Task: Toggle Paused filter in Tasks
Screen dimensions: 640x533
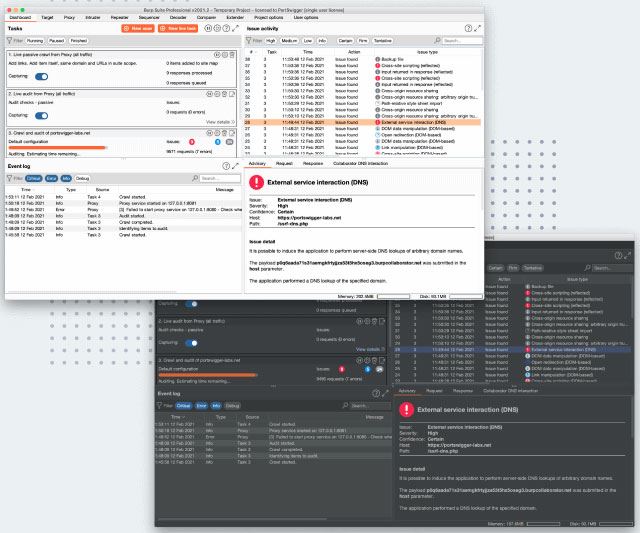Action: [56, 40]
